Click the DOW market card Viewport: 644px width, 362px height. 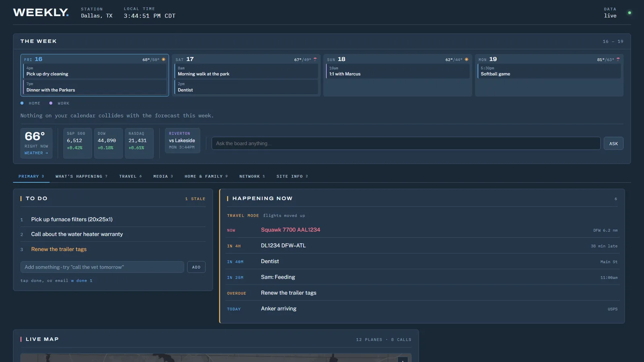coord(108,143)
